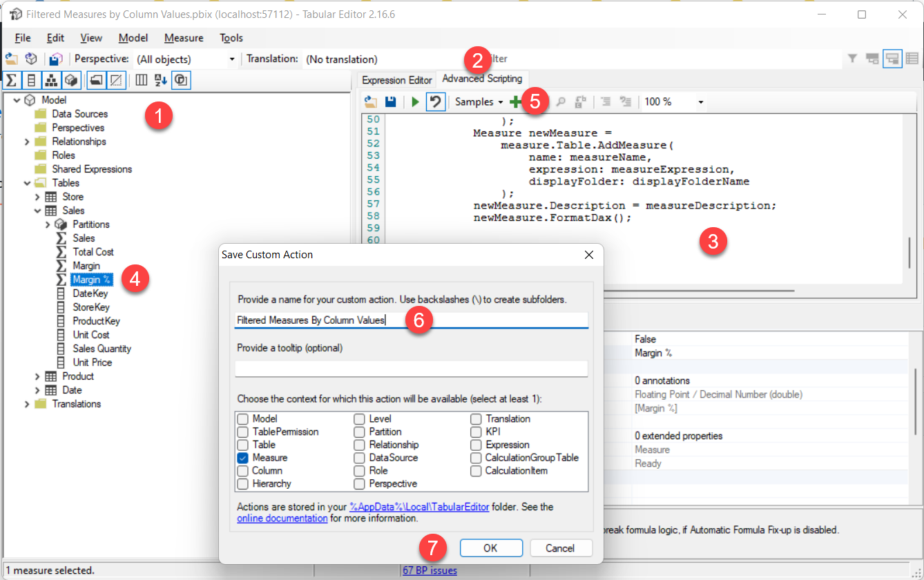Toggle the hierarchies display icon in the toolbar
Image resolution: width=924 pixels, height=580 pixels.
point(51,80)
